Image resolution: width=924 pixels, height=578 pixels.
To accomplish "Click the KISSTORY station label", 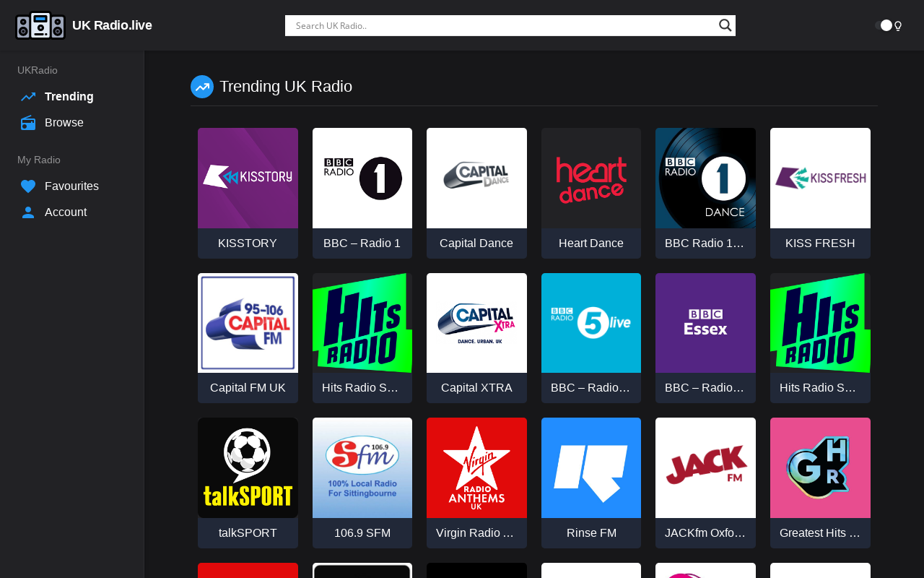I will [248, 243].
